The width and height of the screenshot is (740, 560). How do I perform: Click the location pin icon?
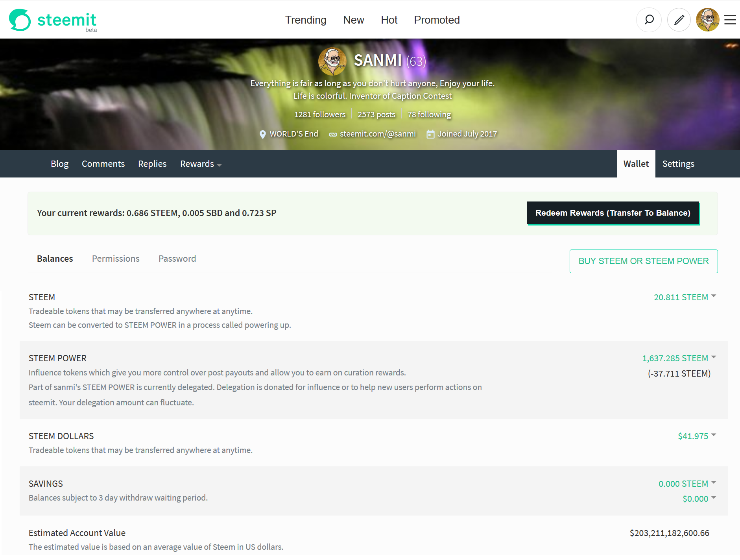click(263, 134)
